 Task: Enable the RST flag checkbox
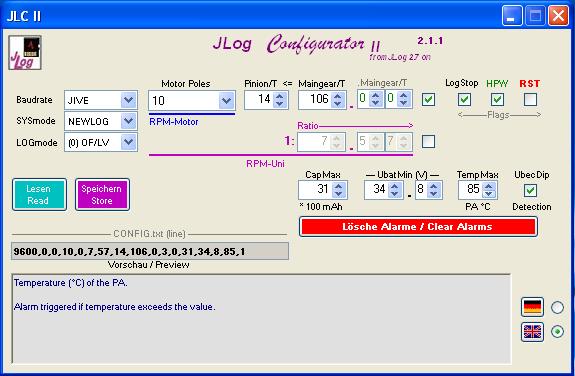[530, 99]
